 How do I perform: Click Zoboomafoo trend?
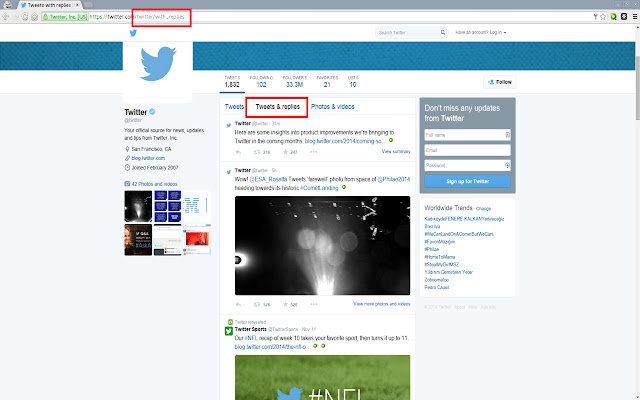tap(436, 280)
